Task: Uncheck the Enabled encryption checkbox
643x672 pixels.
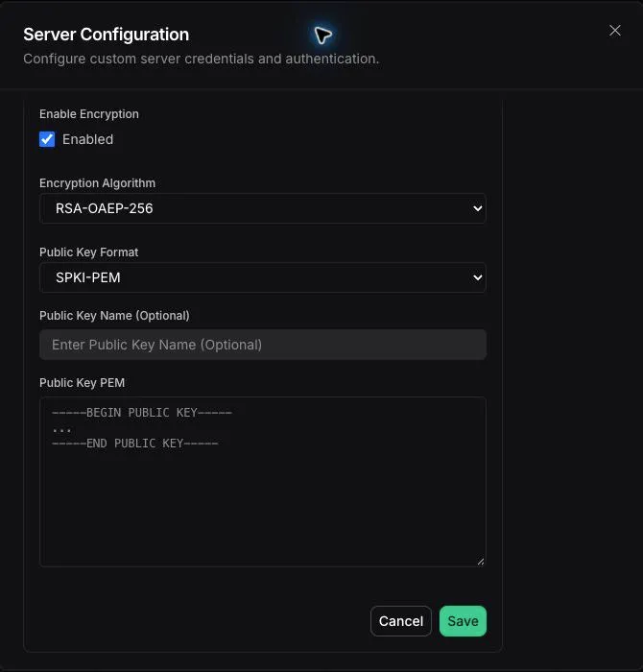Action: pyautogui.click(x=47, y=139)
